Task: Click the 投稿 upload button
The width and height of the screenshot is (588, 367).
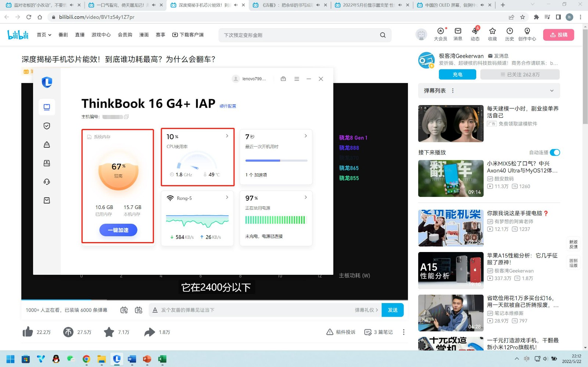Action: click(559, 35)
